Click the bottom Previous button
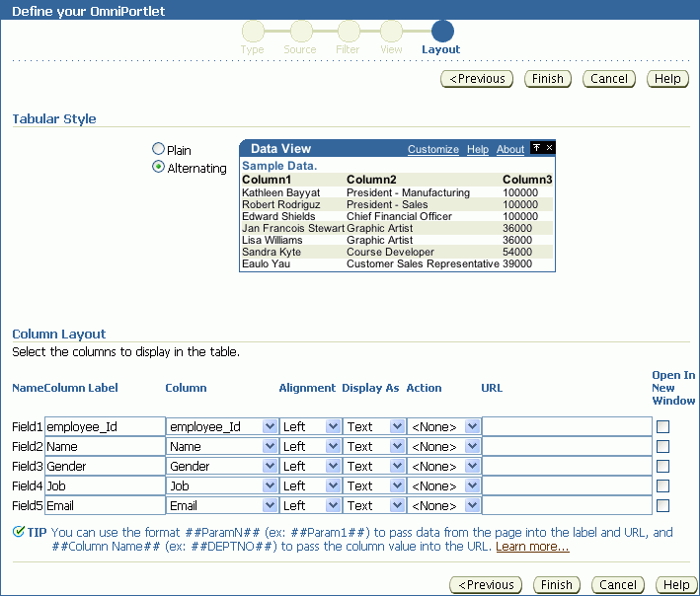Screen dimensions: 700x596 (486, 585)
